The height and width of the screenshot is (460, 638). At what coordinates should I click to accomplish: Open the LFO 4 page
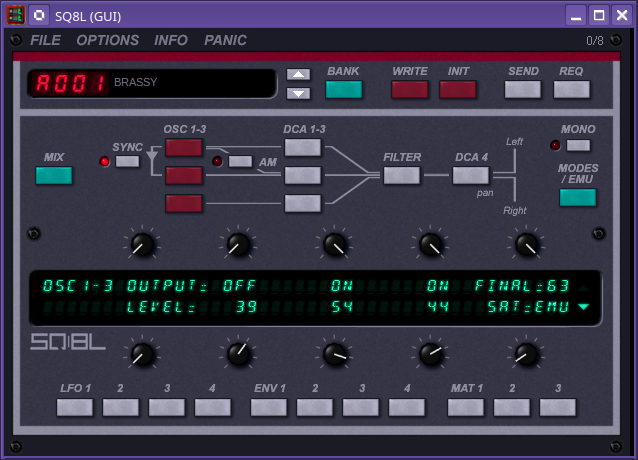click(213, 408)
